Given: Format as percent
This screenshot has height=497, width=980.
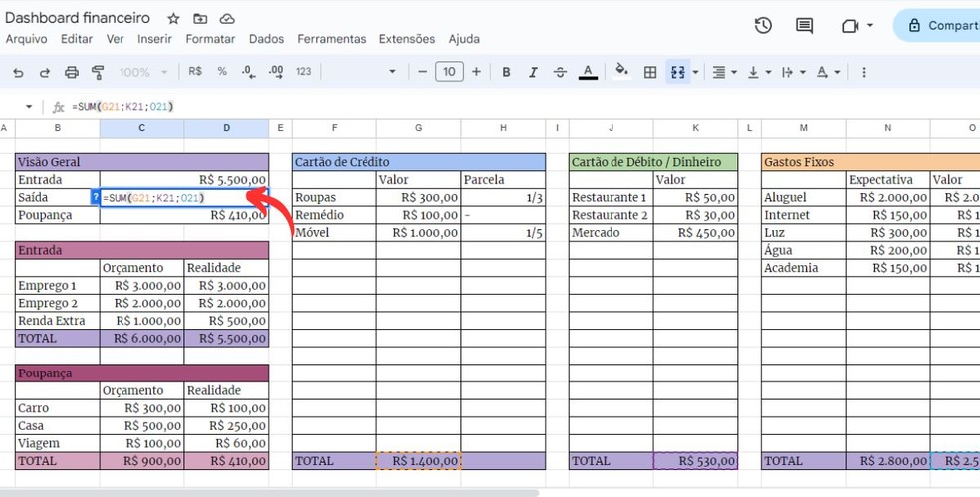Looking at the screenshot, I should pyautogui.click(x=222, y=72).
